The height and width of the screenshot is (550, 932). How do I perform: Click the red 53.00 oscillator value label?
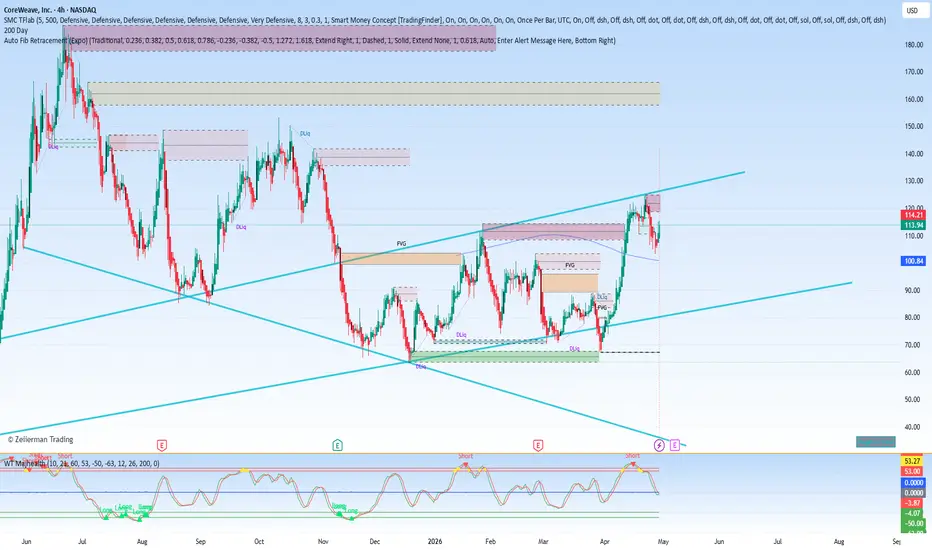coord(912,471)
